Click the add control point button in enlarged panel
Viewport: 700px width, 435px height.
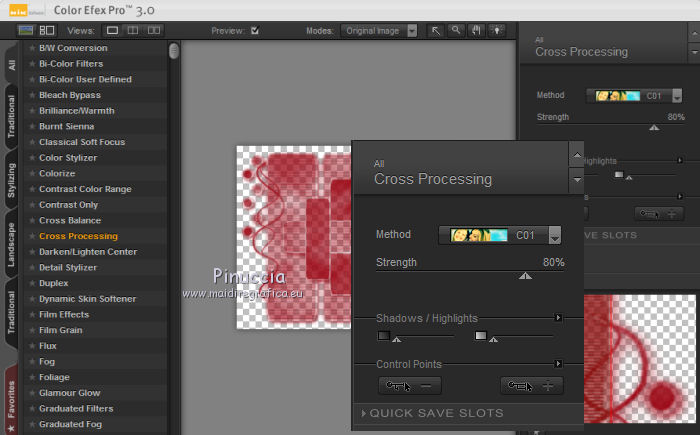click(x=532, y=386)
